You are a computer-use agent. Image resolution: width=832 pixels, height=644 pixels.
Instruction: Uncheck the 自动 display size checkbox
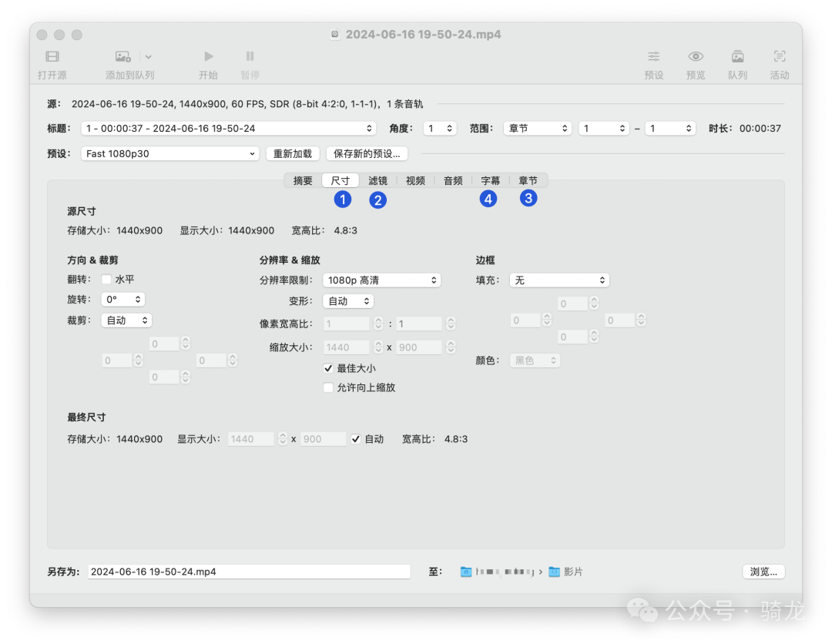coord(356,439)
